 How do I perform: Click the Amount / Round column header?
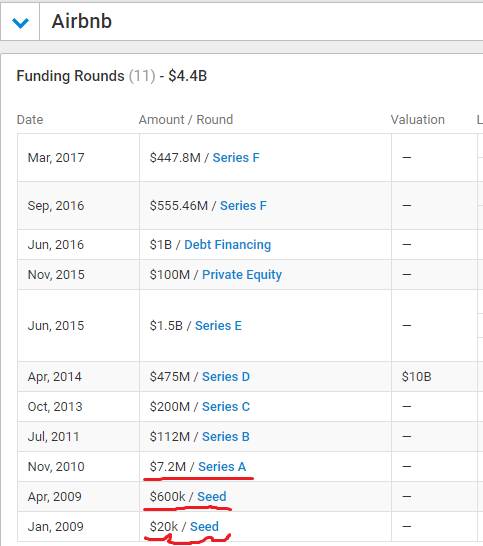tap(186, 120)
